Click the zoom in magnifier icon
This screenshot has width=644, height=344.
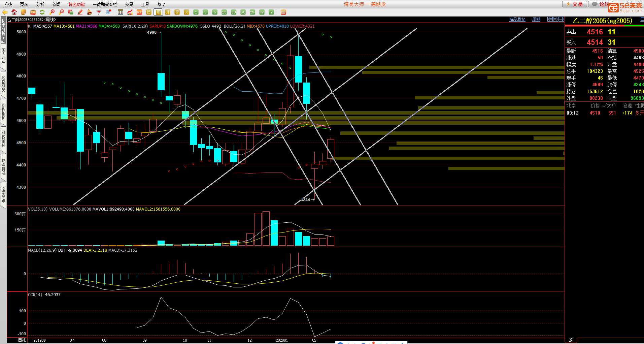[52, 12]
